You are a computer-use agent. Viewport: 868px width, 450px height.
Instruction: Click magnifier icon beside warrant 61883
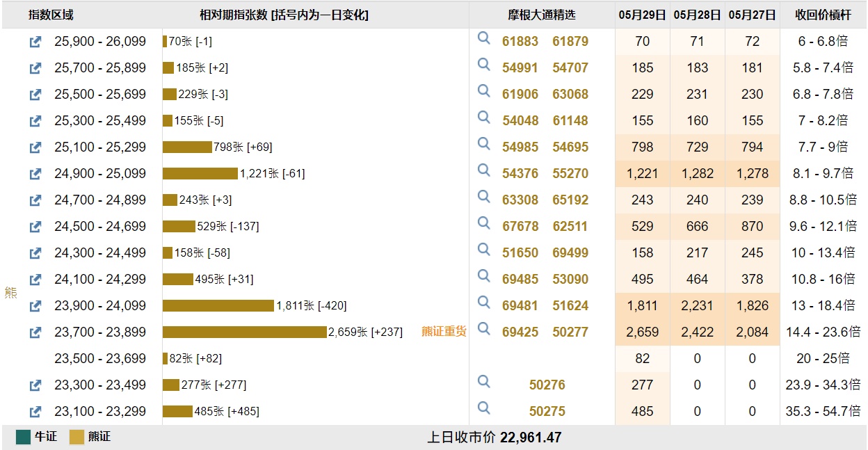pyautogui.click(x=484, y=38)
